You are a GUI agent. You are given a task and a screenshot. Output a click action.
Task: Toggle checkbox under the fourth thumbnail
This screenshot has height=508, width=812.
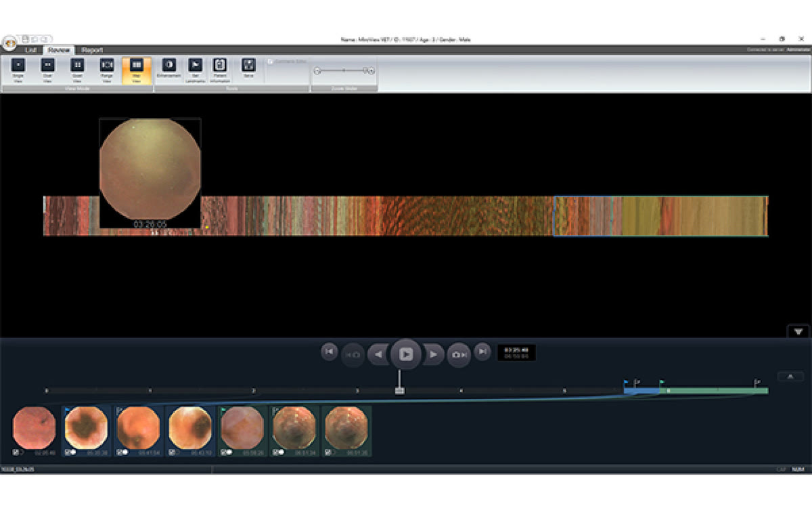[172, 452]
